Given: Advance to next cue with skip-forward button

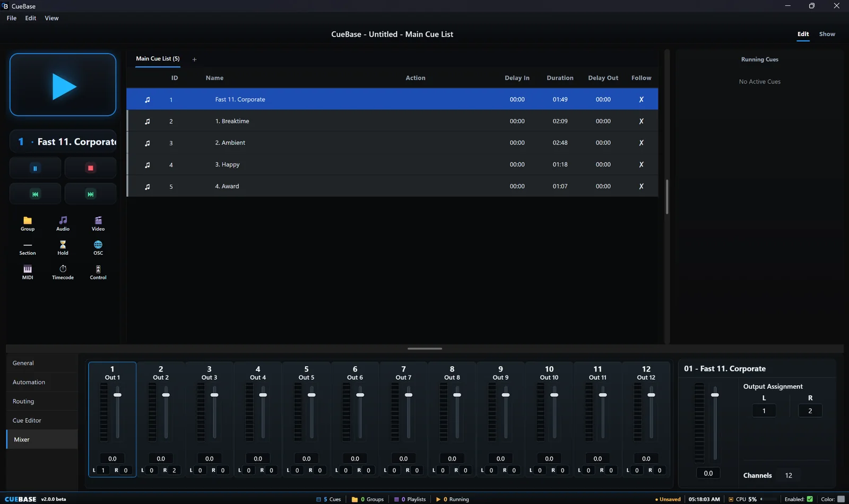Looking at the screenshot, I should pyautogui.click(x=91, y=194).
